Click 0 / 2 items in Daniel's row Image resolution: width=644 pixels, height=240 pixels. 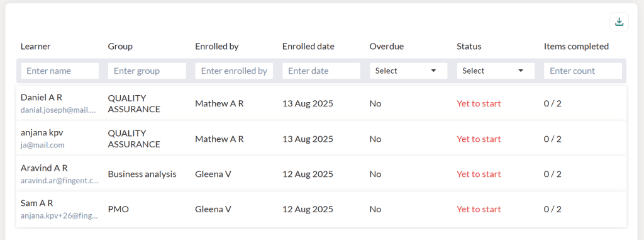click(x=552, y=104)
